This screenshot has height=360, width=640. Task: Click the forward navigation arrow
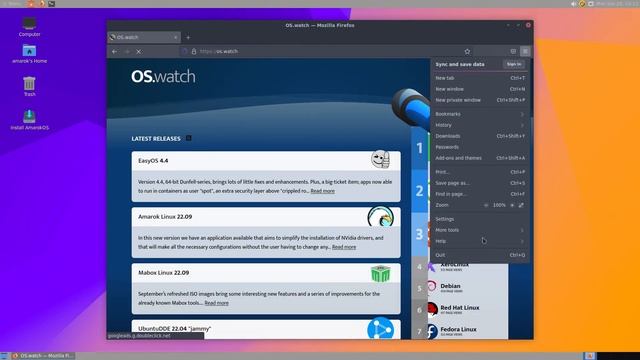pyautogui.click(x=127, y=51)
